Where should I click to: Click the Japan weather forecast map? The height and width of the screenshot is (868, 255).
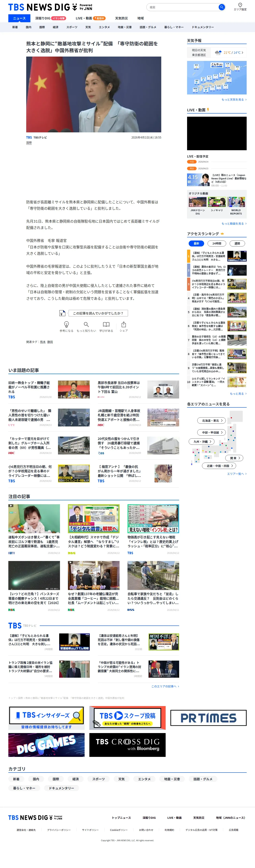tap(217, 78)
